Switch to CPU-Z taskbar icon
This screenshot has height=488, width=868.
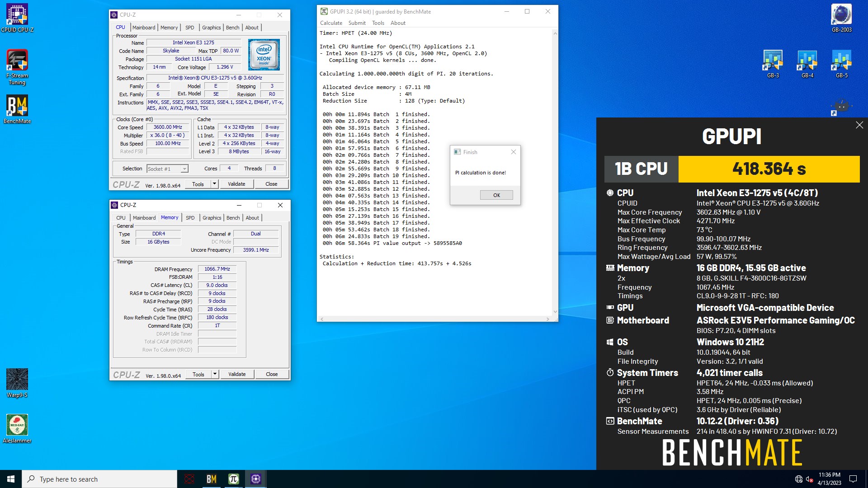point(255,479)
